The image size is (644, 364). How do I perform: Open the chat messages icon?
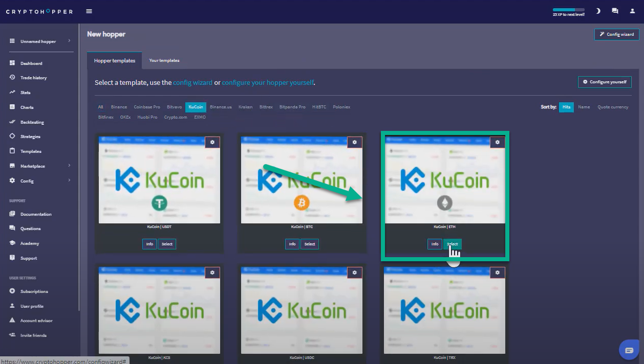tap(615, 11)
